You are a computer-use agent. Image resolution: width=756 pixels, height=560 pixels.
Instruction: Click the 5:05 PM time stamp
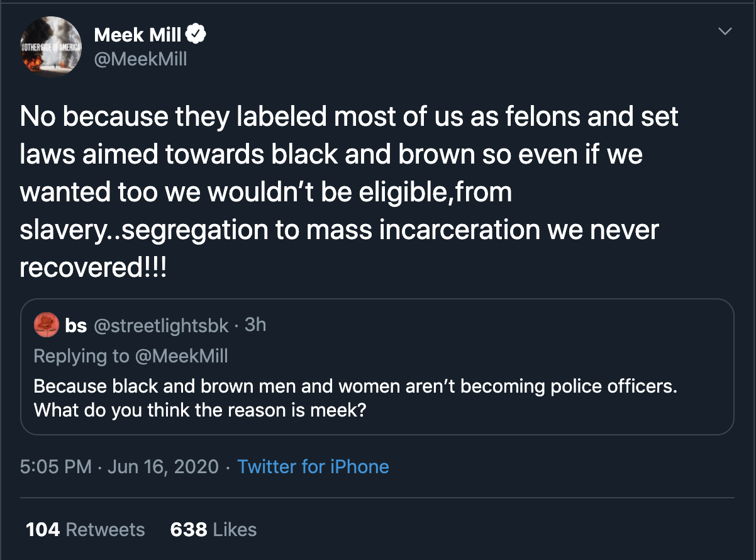tap(55, 467)
